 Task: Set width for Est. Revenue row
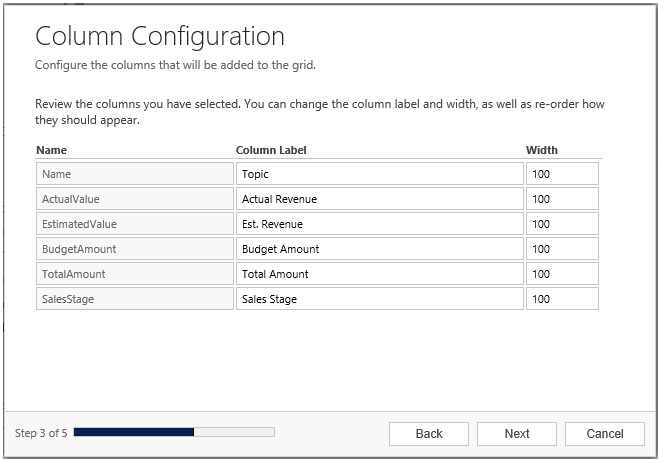[x=562, y=224]
